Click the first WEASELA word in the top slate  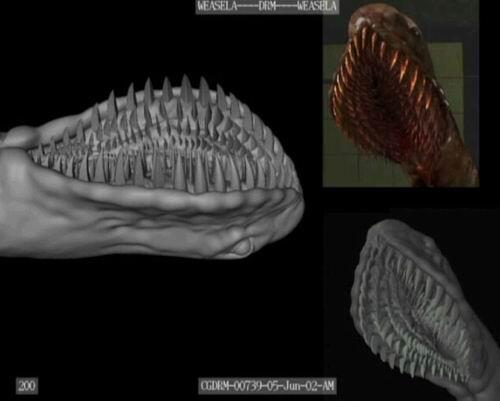point(217,6)
